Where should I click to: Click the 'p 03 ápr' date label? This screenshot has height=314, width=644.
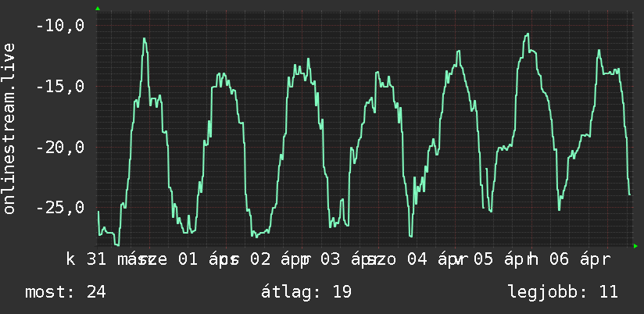342,260
